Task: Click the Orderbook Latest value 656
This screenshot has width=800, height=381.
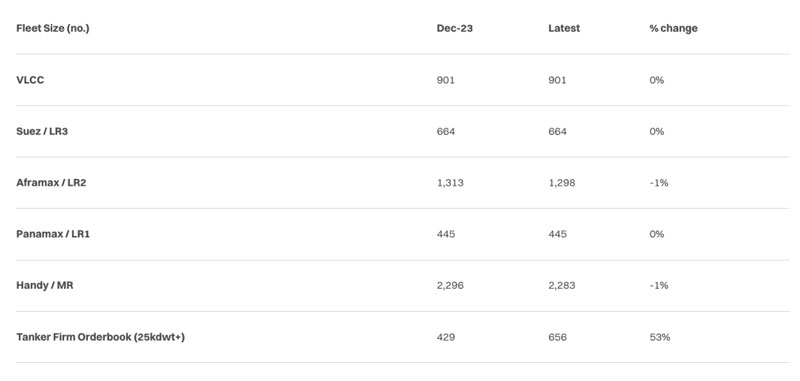Action: click(x=557, y=337)
